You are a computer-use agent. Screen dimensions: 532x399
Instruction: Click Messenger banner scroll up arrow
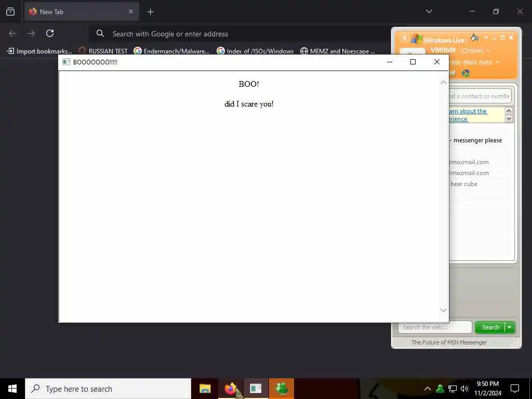click(509, 111)
